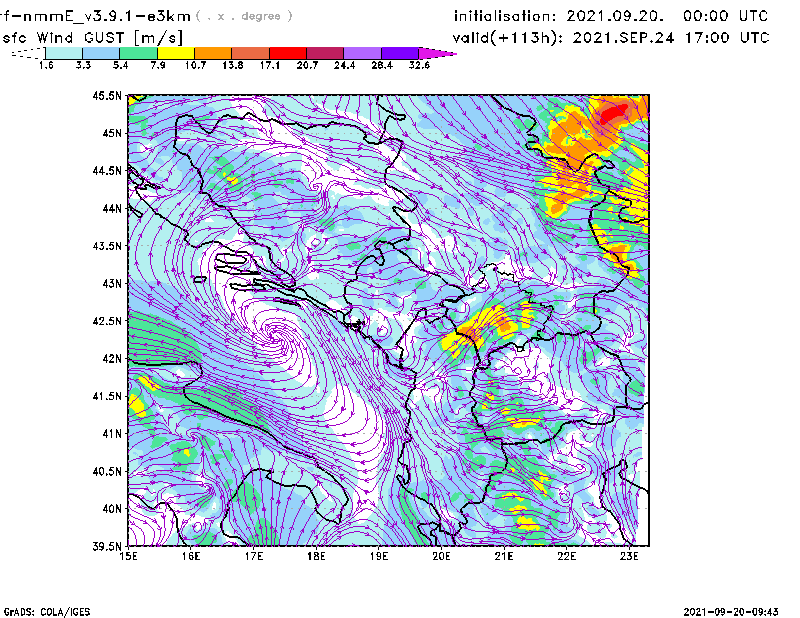The image size is (800, 618).
Task: Click the '( . x . degree )' grey text
Action: pos(244,16)
